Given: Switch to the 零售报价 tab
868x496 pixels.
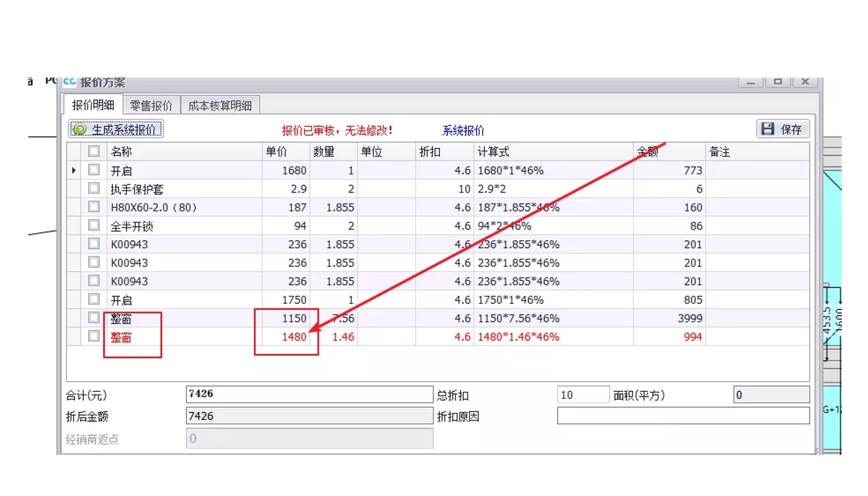Looking at the screenshot, I should [151, 106].
